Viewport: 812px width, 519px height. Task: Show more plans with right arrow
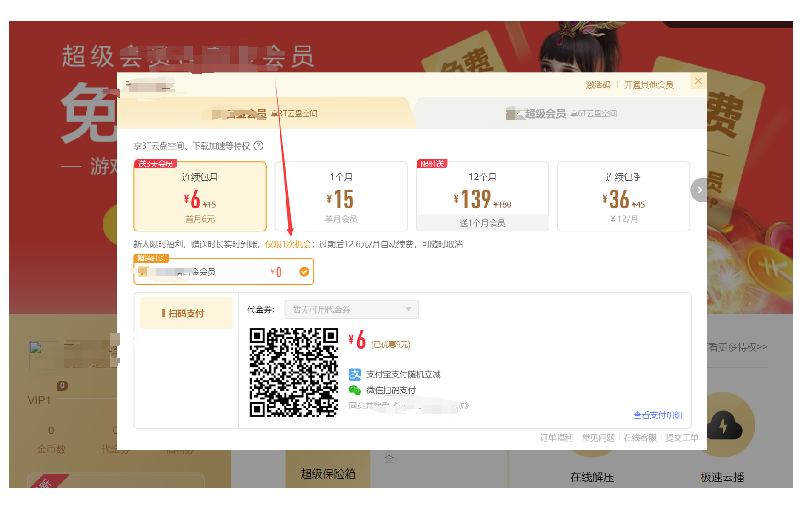click(699, 190)
